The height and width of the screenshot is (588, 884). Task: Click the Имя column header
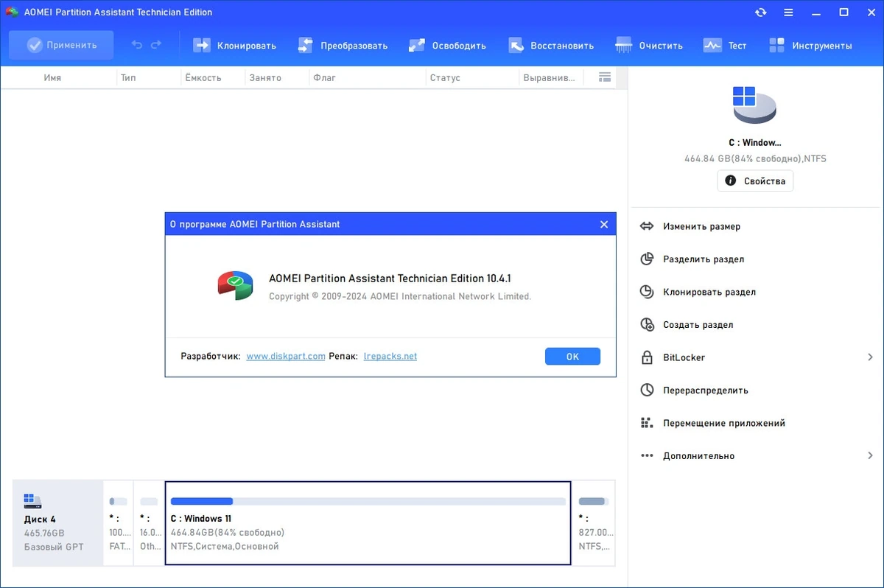(52, 77)
